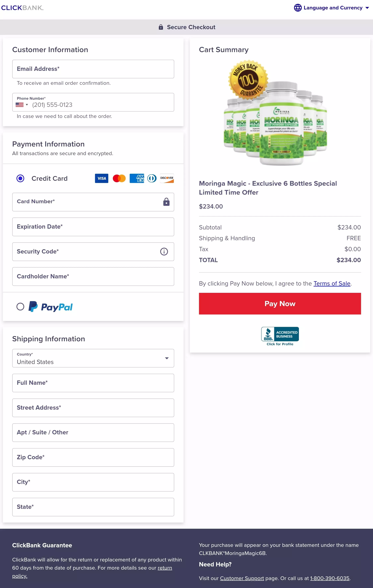Select the PayPal payment option
The height and width of the screenshot is (588, 373).
tap(21, 307)
